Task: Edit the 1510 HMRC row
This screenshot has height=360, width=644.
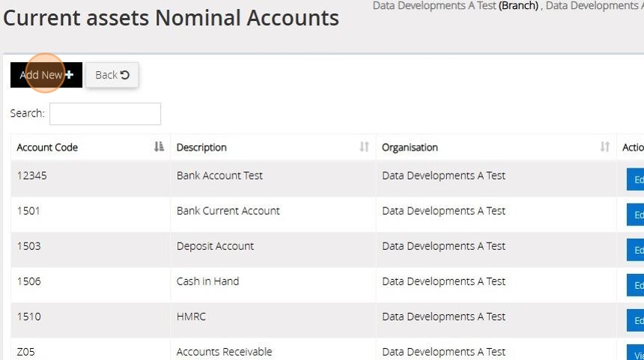Action: coord(636,320)
